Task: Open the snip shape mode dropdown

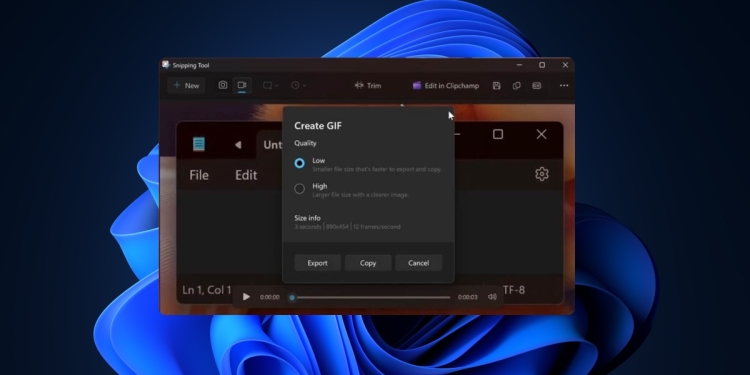Action: point(270,86)
